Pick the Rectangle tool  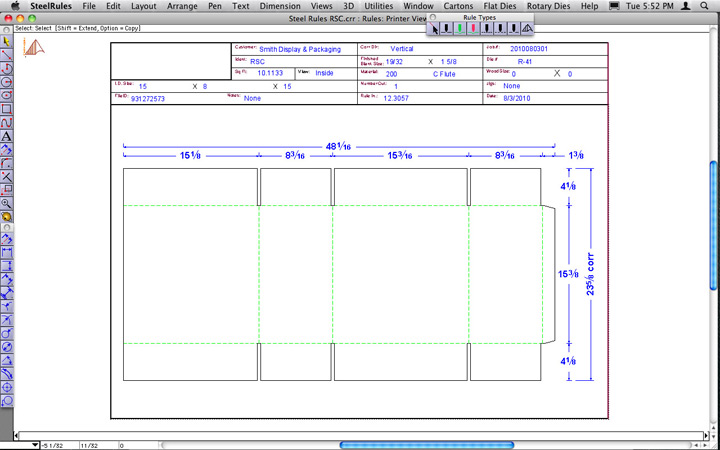click(x=7, y=107)
